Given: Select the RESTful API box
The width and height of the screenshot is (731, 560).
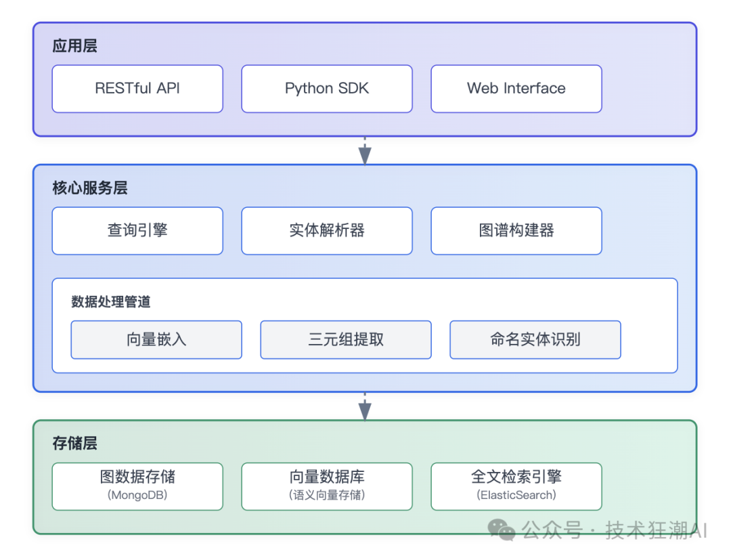Looking at the screenshot, I should point(137,89).
